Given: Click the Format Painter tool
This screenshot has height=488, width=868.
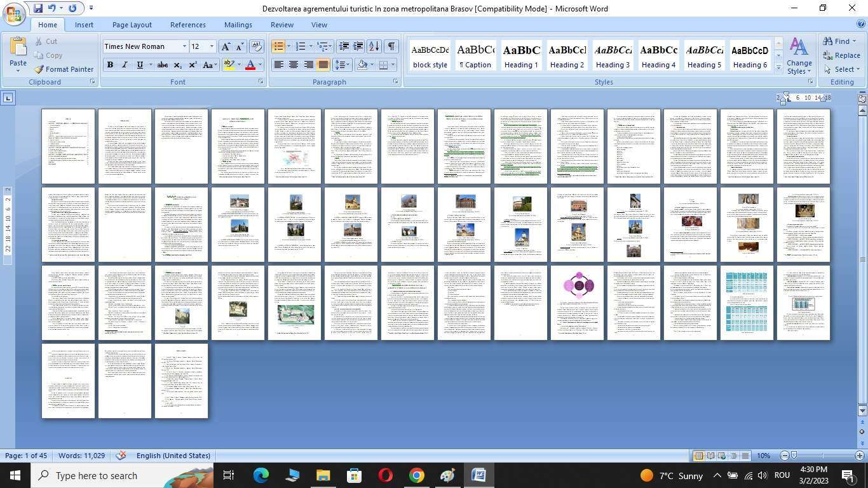Looking at the screenshot, I should 64,69.
